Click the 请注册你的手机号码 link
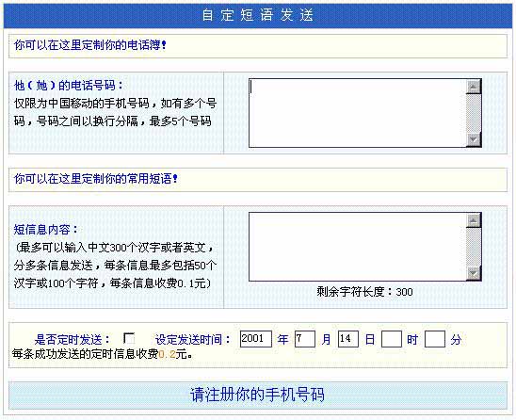Screen dimensions: 516x420 (x=257, y=395)
